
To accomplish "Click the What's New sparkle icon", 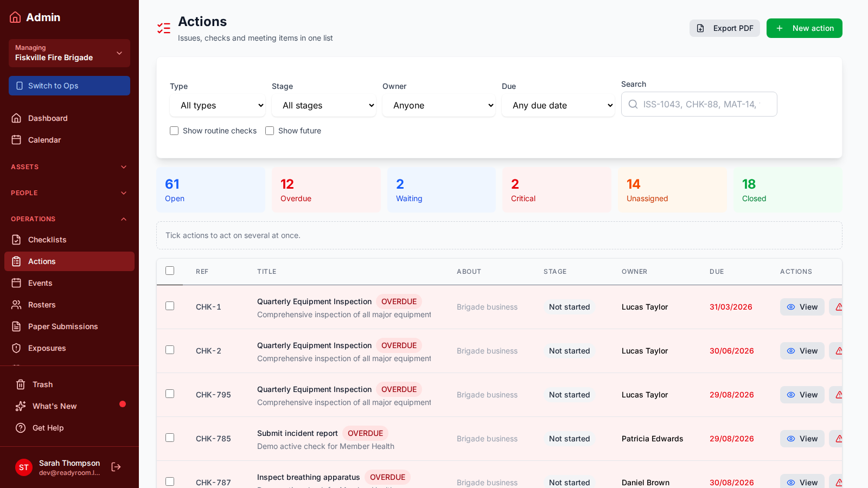I will [x=21, y=406].
